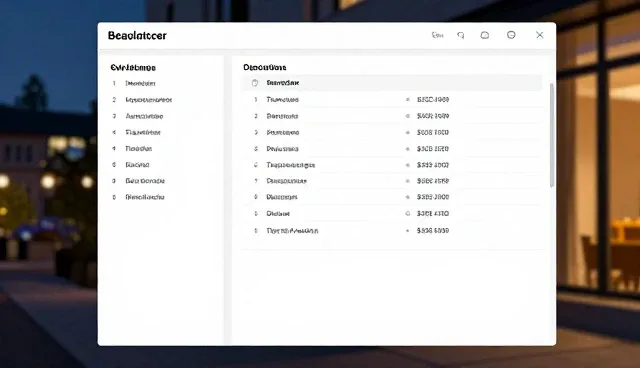Click the plus marker beside the bottom row's price

pos(407,231)
